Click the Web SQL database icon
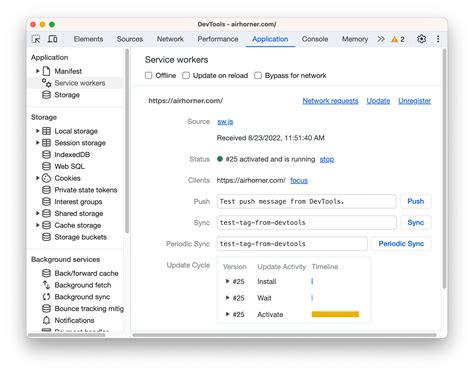This screenshot has height=373, width=474. tap(46, 166)
